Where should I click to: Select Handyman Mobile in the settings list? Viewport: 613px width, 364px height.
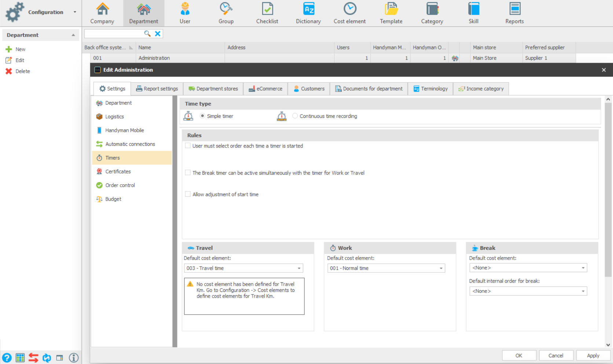132,130
